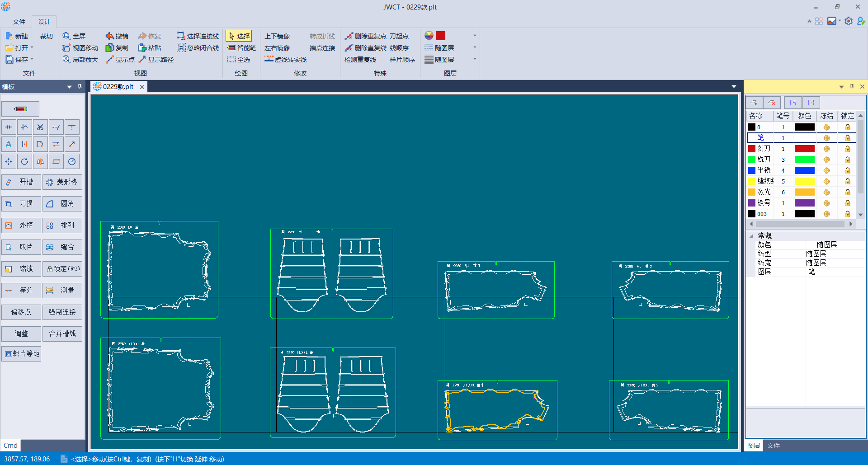Click the 偏移点 button
This screenshot has width=868, height=465.
(21, 312)
